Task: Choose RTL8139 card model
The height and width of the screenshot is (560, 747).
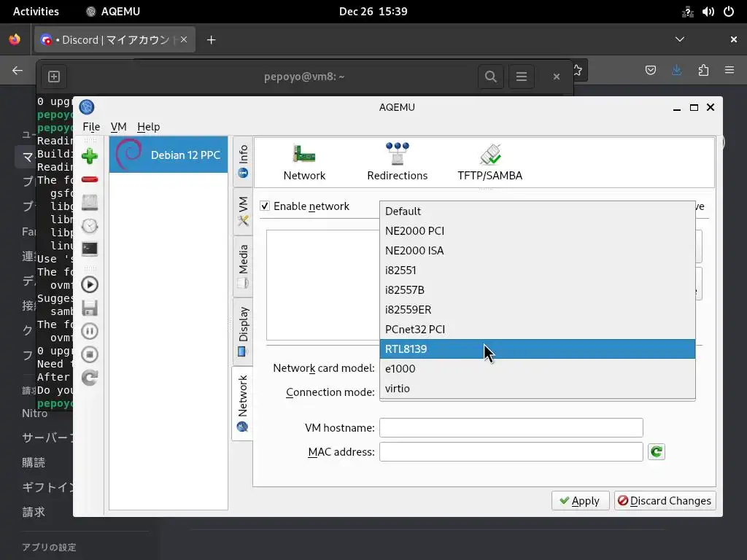Action: pos(538,349)
